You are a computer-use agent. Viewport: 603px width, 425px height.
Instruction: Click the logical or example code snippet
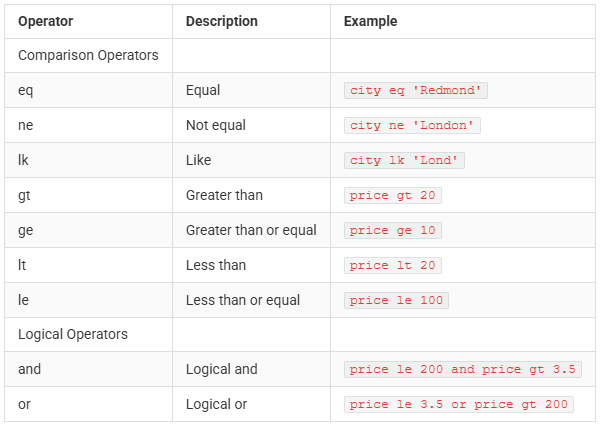click(459, 404)
